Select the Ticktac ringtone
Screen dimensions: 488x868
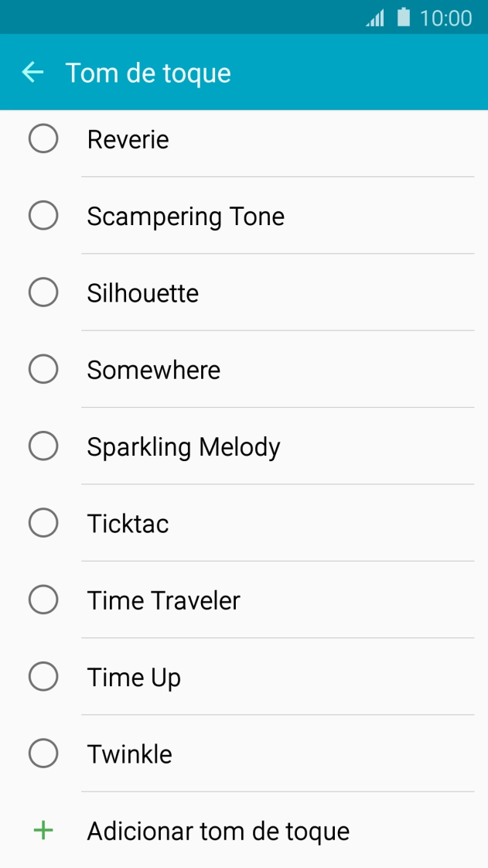tap(43, 523)
